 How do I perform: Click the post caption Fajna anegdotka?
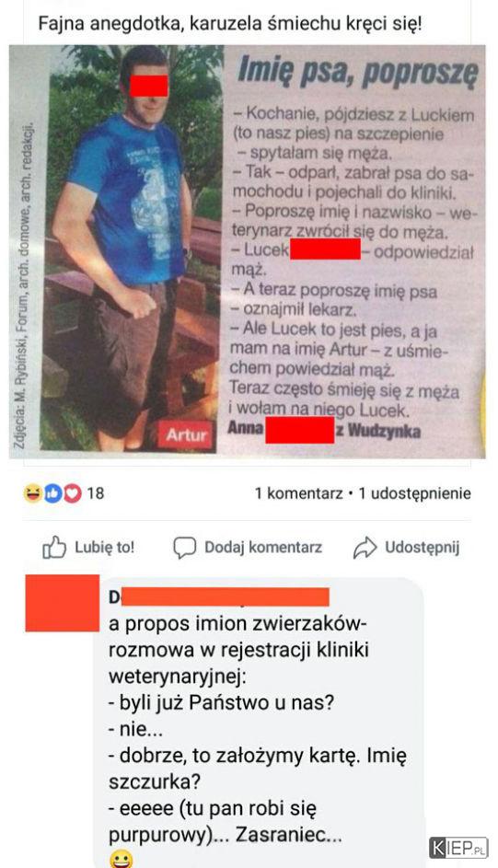229,24
